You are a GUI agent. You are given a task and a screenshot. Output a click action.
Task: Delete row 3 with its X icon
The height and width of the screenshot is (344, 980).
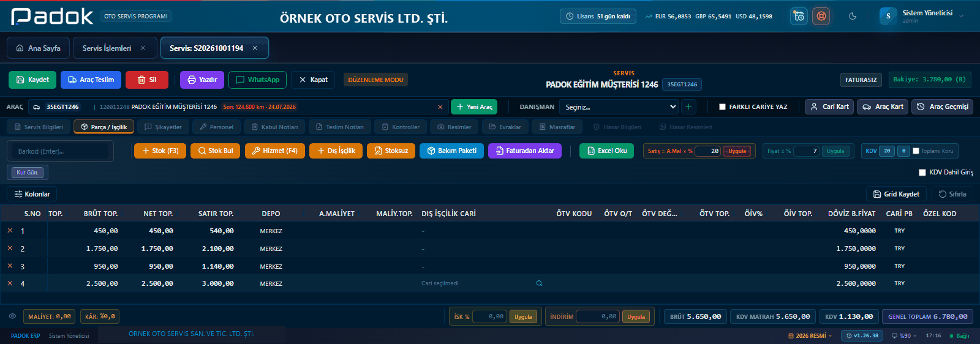click(x=10, y=266)
